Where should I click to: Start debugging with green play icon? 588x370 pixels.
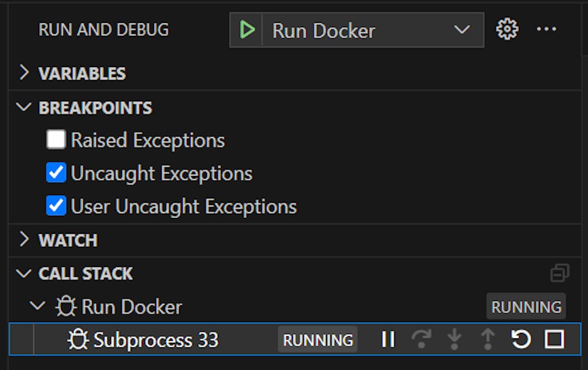[x=247, y=30]
